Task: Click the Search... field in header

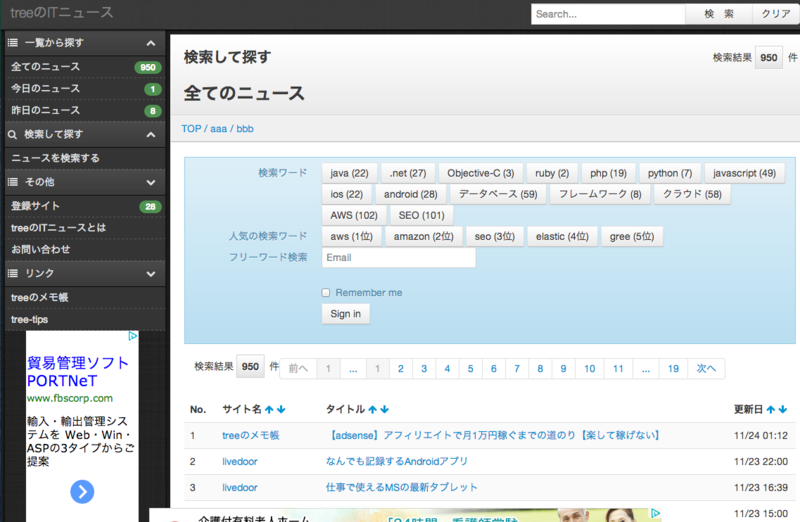Action: point(608,14)
